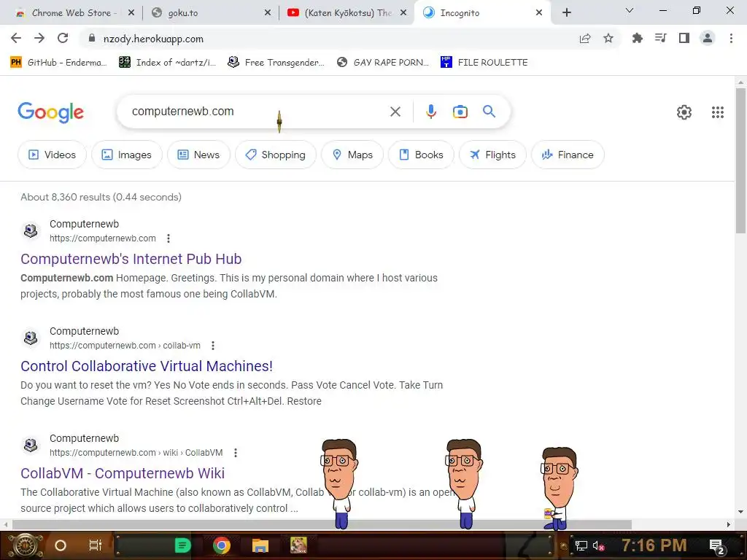This screenshot has width=747, height=560.
Task: Go back with the browser back arrow
Action: 16,38
